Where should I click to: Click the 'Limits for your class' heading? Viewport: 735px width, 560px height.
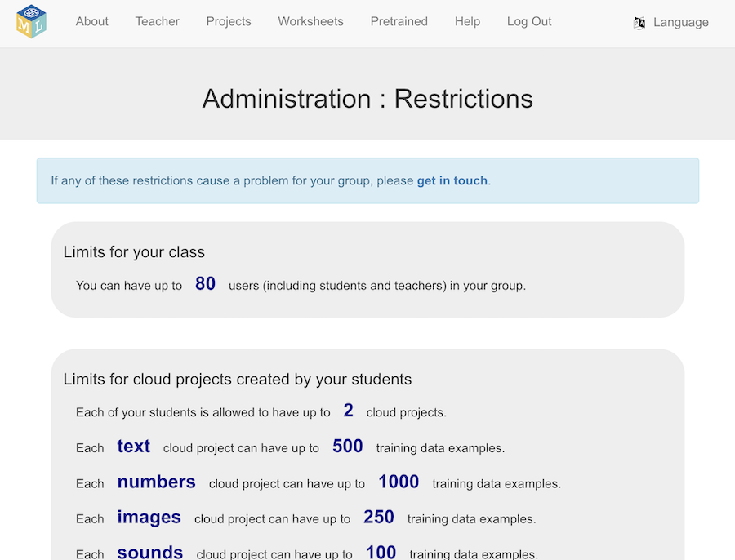(134, 252)
